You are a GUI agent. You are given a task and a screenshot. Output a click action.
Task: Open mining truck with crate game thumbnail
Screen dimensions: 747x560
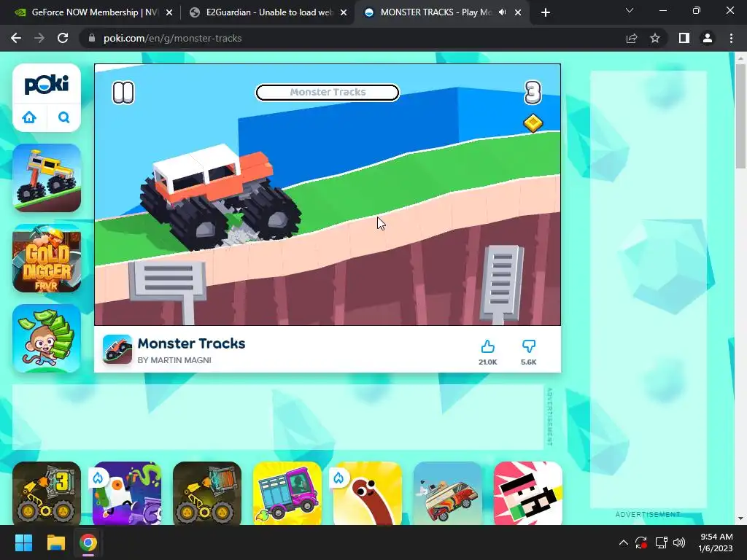coord(207,494)
